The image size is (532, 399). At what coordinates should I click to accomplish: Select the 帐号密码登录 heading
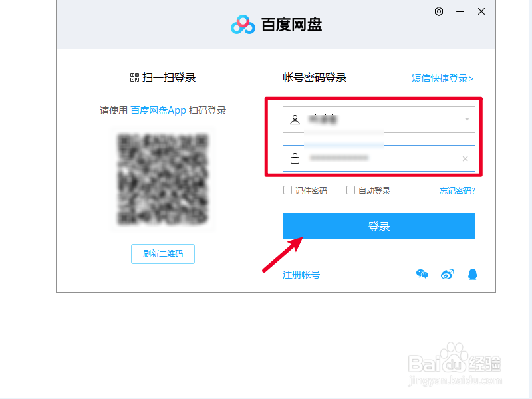pos(315,78)
